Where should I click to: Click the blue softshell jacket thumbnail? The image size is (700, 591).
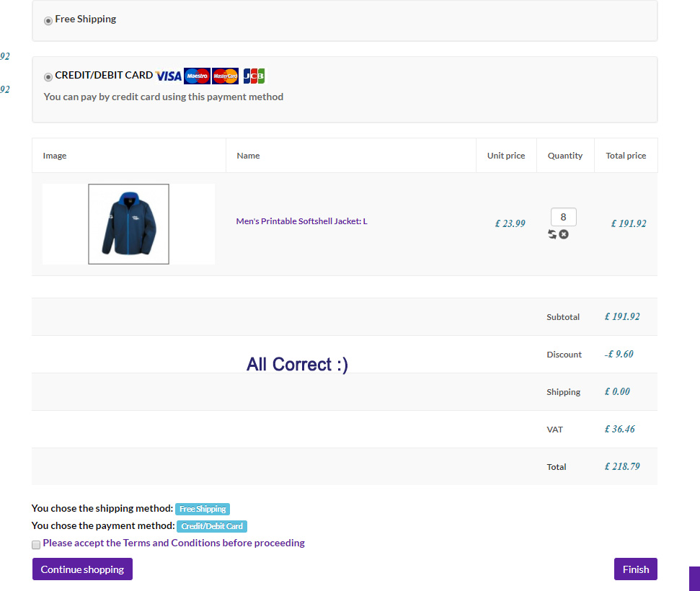point(128,224)
